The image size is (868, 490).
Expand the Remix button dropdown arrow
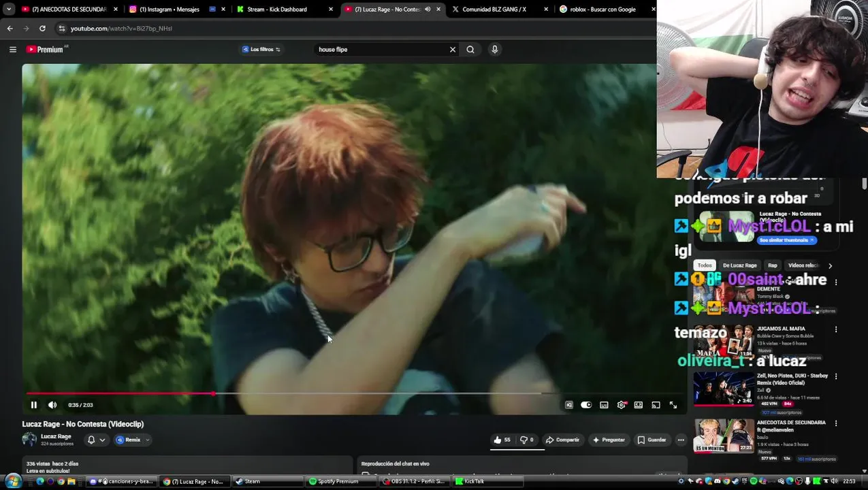(147, 440)
